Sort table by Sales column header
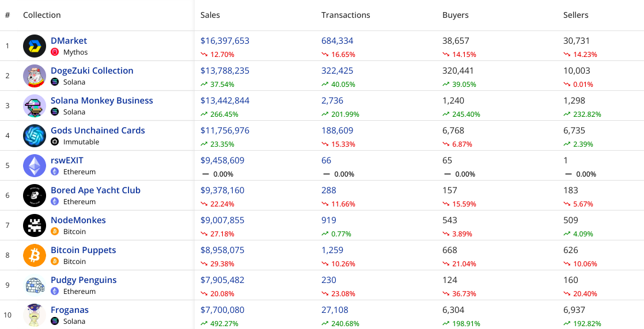 coord(210,15)
